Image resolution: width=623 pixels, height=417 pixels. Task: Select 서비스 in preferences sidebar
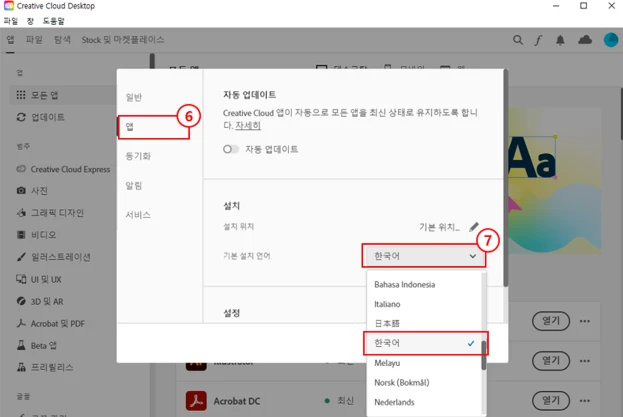tap(138, 215)
